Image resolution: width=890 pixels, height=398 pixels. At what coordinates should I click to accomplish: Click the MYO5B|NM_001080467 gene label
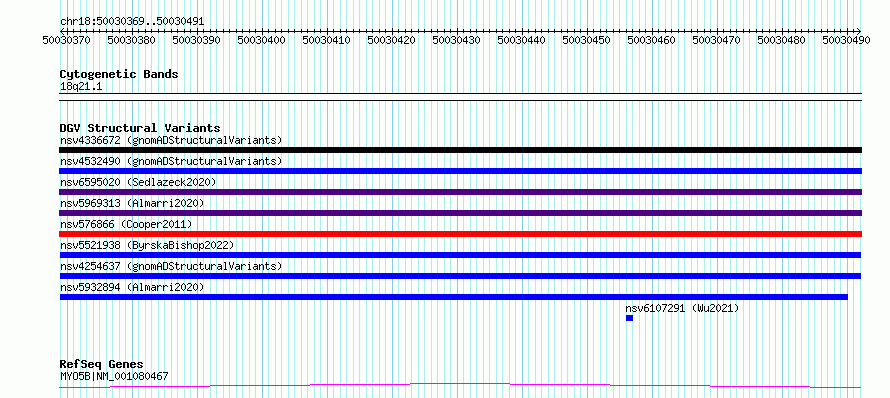tap(114, 376)
